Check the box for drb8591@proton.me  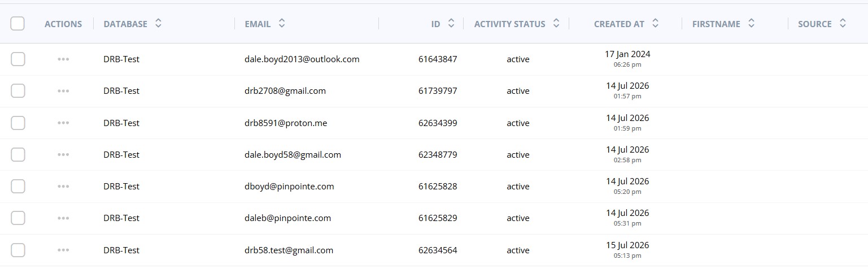point(18,123)
